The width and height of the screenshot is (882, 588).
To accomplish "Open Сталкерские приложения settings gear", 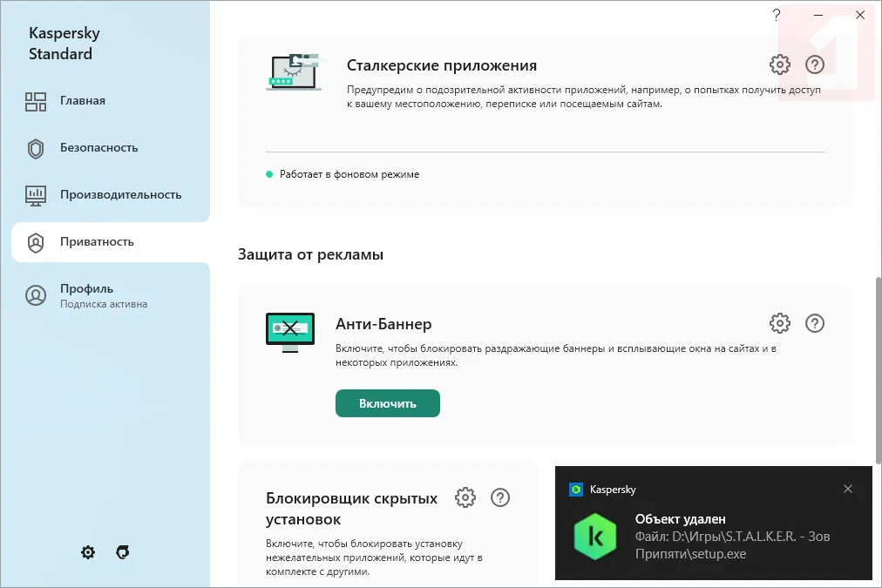I will [x=780, y=64].
